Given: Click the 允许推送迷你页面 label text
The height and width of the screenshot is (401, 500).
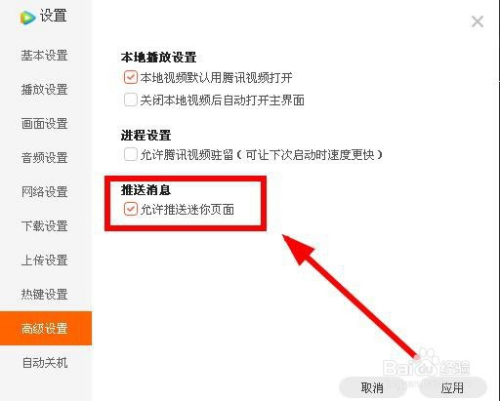Looking at the screenshot, I should (187, 210).
